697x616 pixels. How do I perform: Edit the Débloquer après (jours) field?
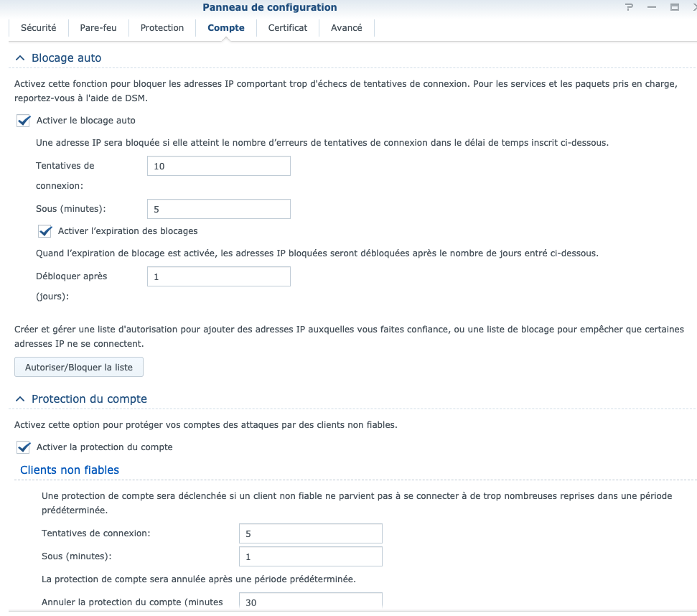[x=219, y=276]
